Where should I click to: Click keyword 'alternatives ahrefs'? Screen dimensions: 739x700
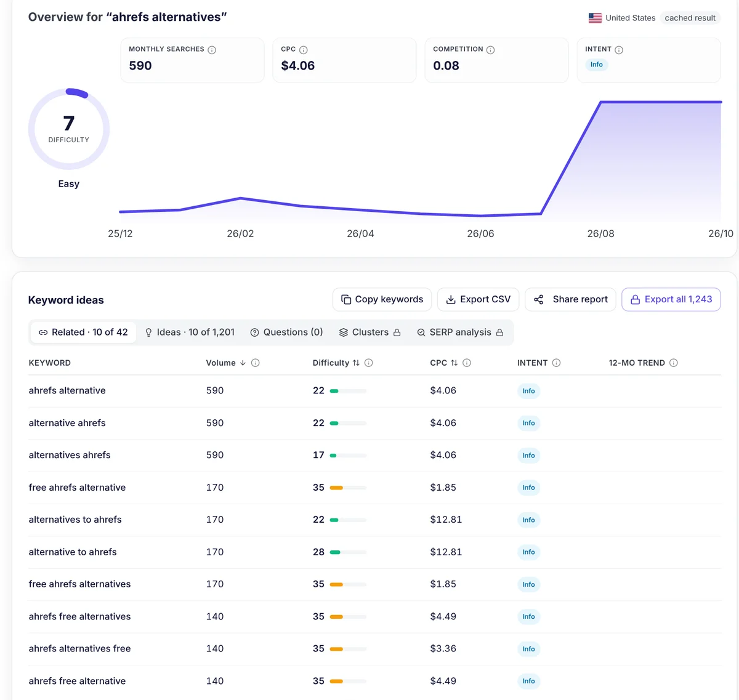(70, 455)
